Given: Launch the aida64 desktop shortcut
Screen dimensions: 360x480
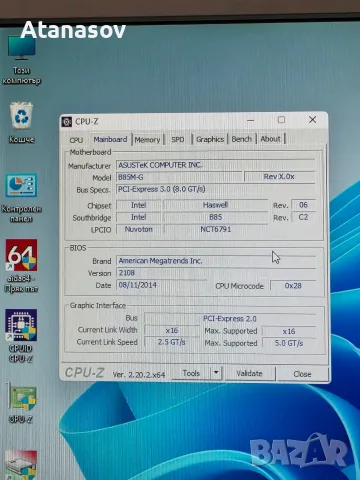Looking at the screenshot, I should pyautogui.click(x=21, y=266).
